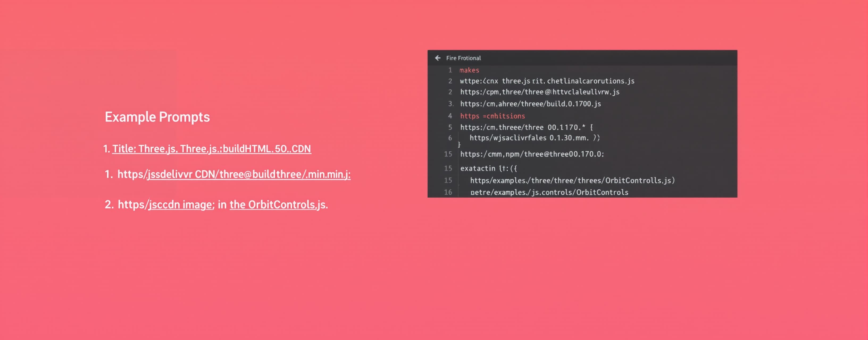Open the jssdelivvr CDN three@build link
Image resolution: width=868 pixels, height=340 pixels.
coord(249,174)
